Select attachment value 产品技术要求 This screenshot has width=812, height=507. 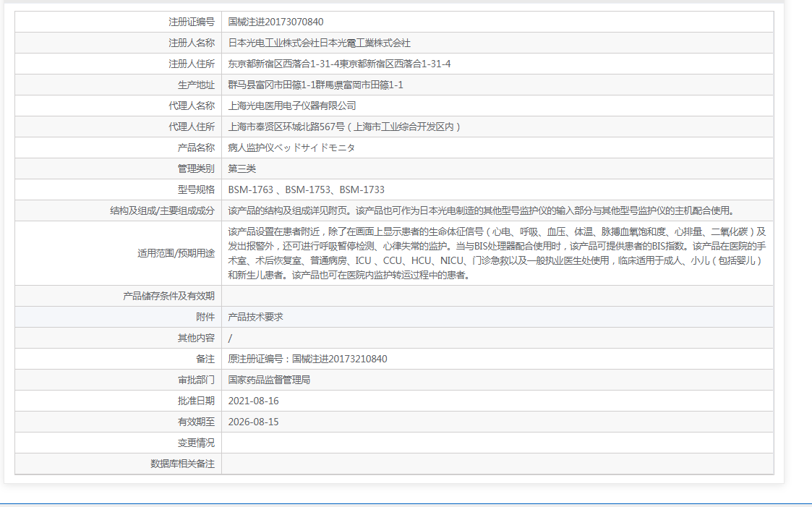(x=255, y=317)
